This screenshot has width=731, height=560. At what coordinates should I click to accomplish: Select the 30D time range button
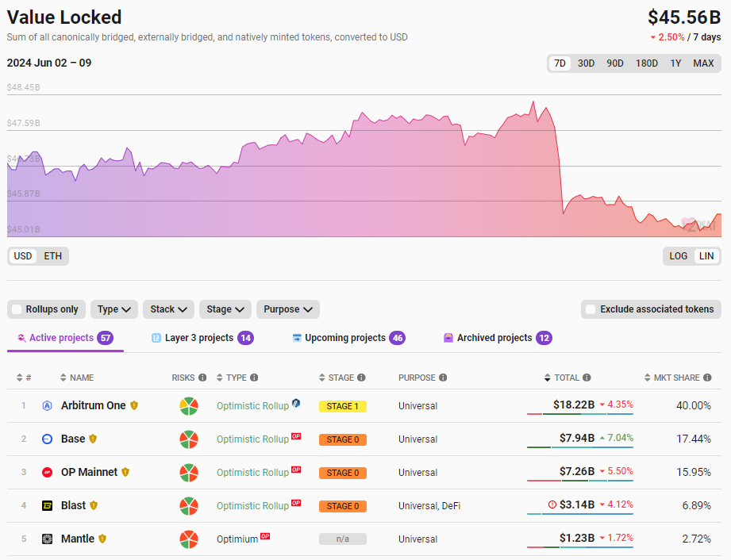[x=586, y=63]
